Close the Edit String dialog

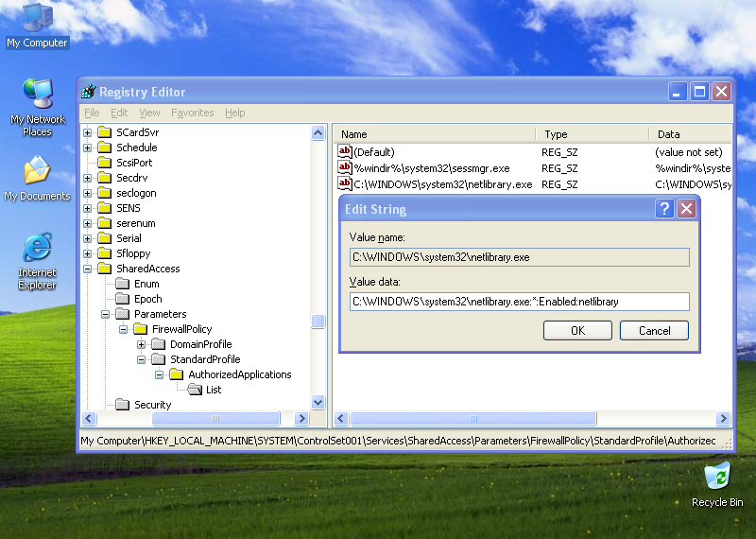(687, 209)
